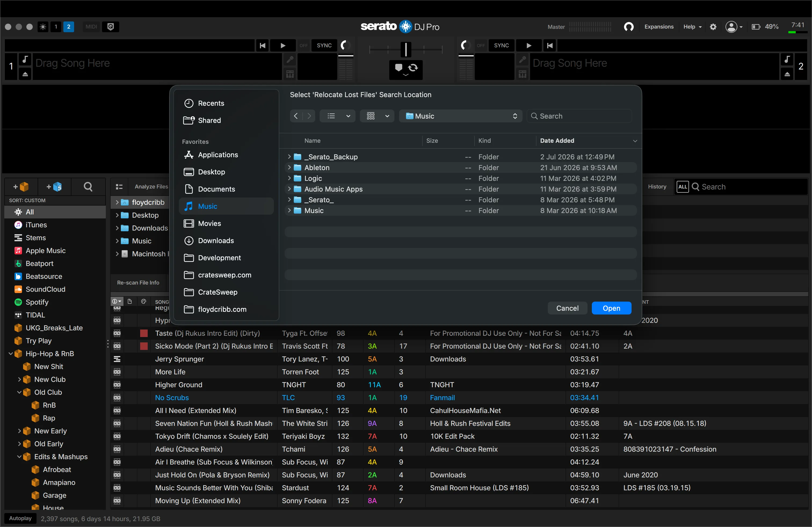Open the History tab
The height and width of the screenshot is (527, 812).
(657, 186)
